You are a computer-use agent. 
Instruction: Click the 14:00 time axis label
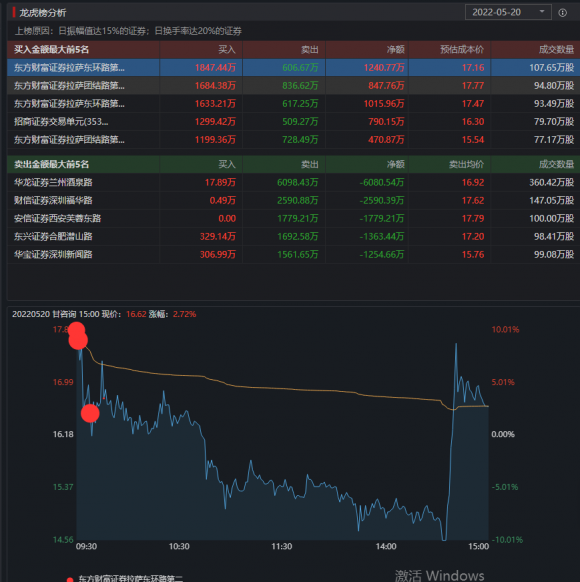(x=386, y=546)
